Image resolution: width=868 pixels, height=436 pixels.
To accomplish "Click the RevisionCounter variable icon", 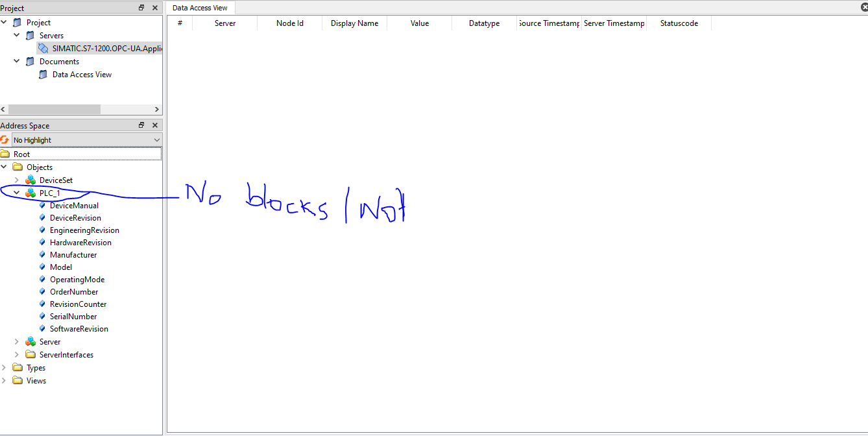I will point(42,304).
